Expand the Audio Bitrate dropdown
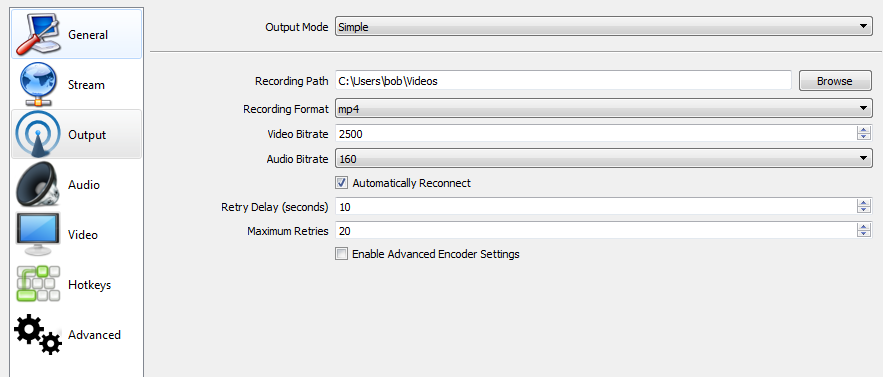883x377 pixels. click(x=604, y=159)
